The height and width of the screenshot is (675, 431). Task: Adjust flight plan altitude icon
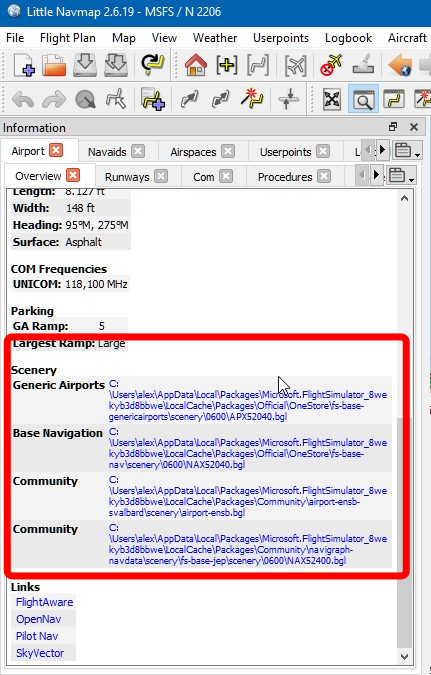(288, 99)
